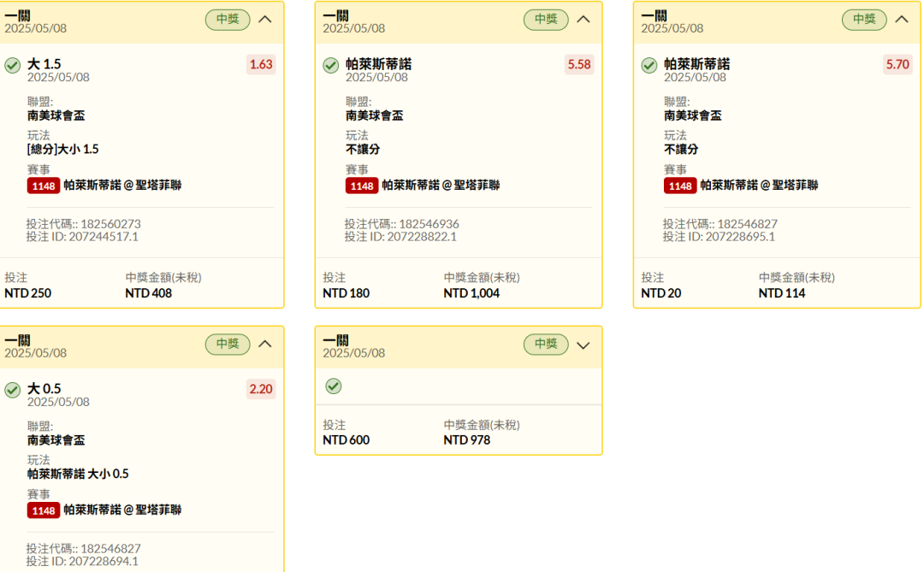Viewport: 924px width, 572px height.
Task: Click the 中獎 badge on NTD 180 card
Action: tap(546, 20)
